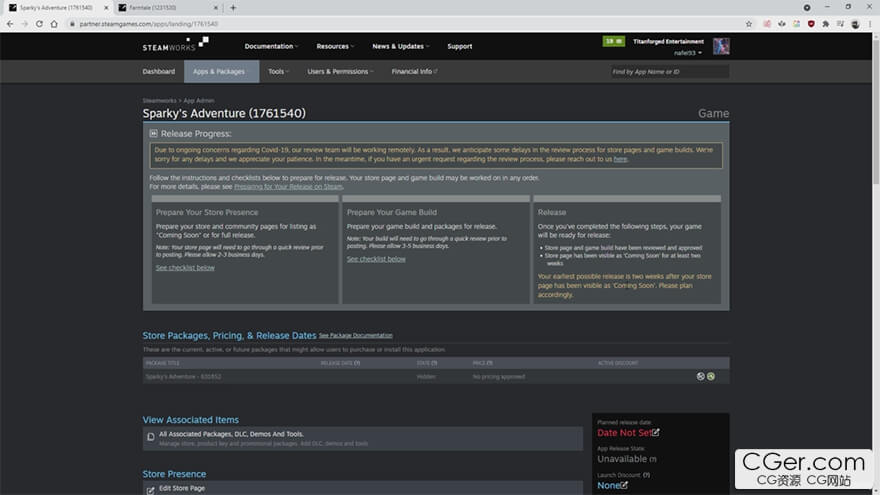Click the pink extension icon in toolbar
The height and width of the screenshot is (495, 880).
[x=767, y=24]
